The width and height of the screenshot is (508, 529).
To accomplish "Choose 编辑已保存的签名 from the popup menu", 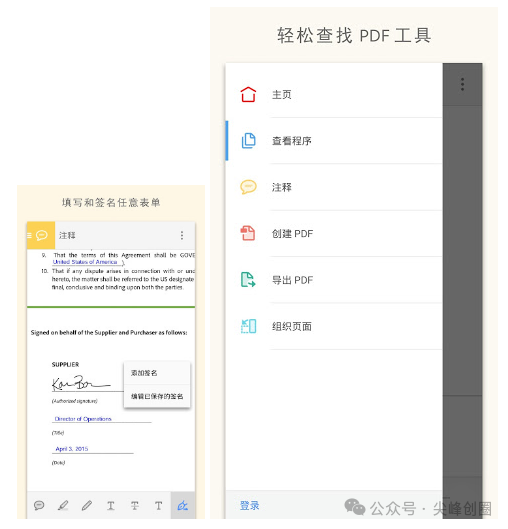I will 157,396.
